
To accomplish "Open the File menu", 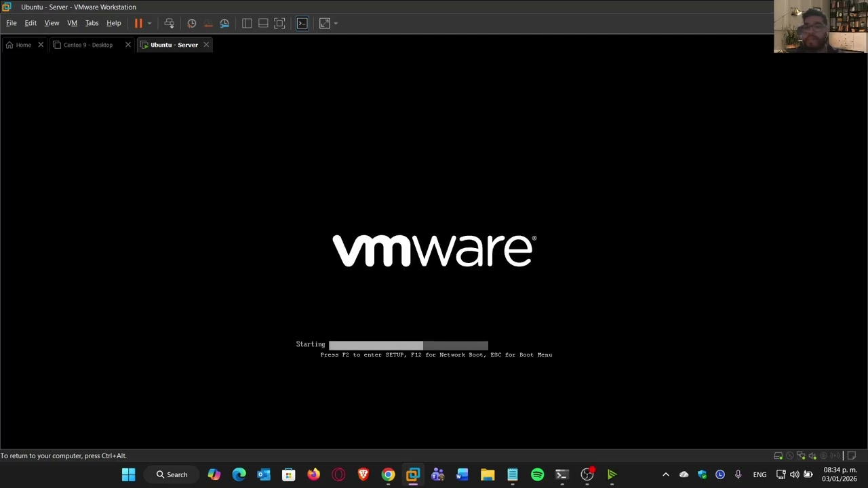I will 12,23.
